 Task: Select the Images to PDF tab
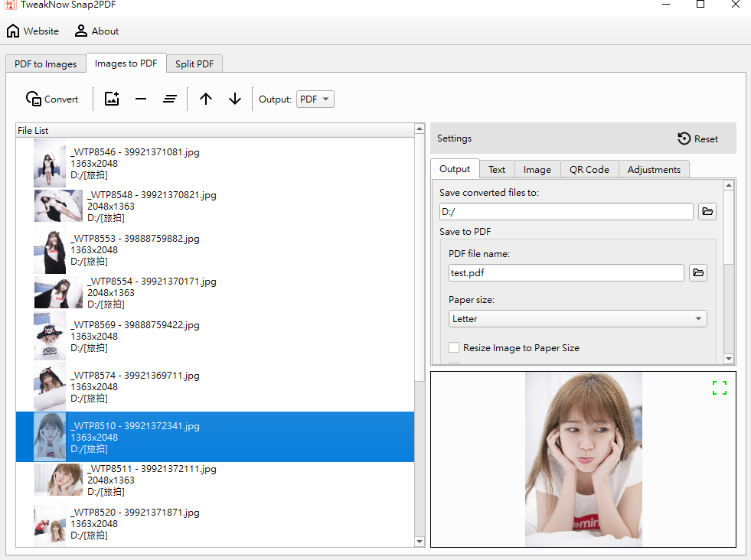126,63
